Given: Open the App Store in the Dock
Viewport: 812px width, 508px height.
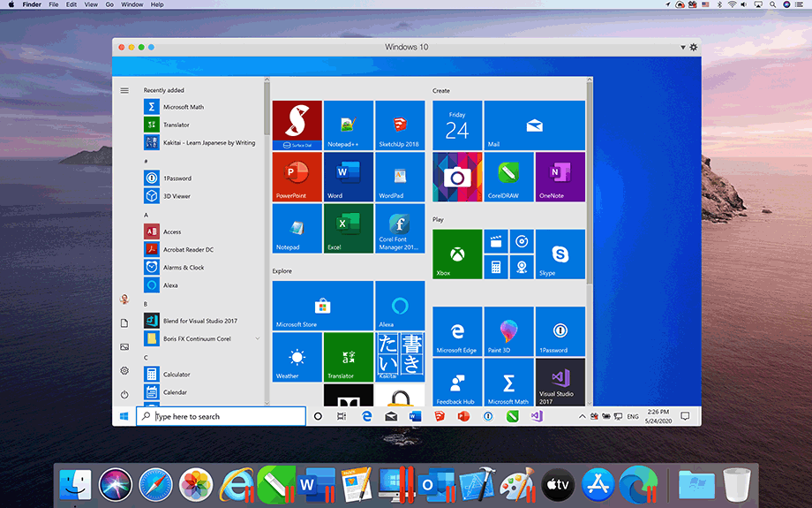Looking at the screenshot, I should point(598,485).
